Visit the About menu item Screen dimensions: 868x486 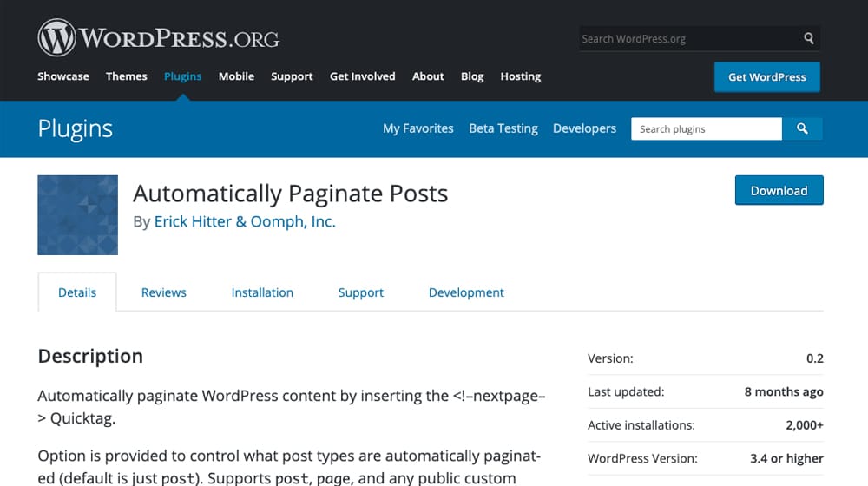[428, 76]
